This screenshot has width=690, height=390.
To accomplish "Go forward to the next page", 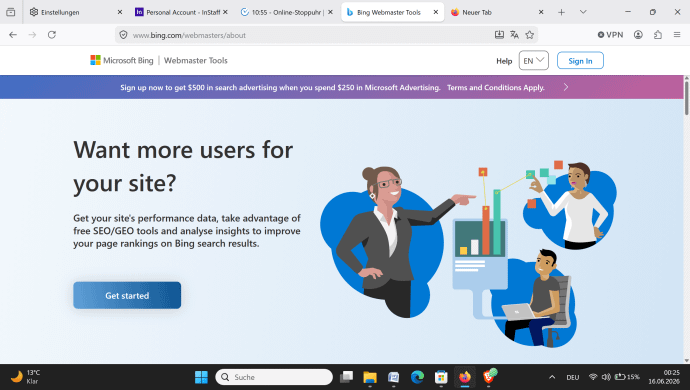I will (x=32, y=35).
